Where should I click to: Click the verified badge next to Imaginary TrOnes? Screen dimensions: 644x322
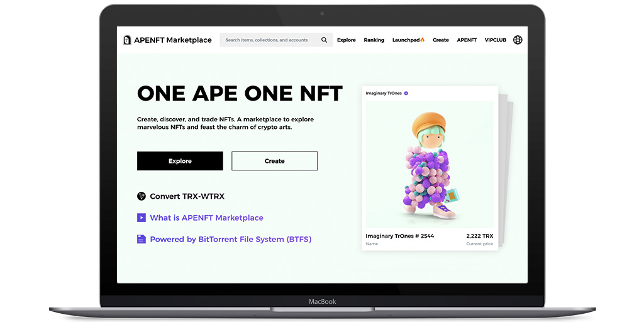[x=406, y=93]
